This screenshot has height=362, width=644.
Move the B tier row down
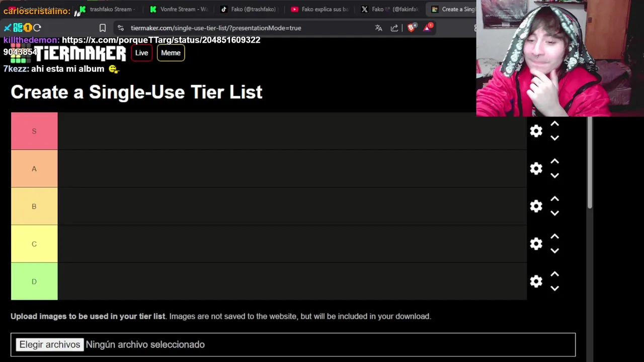pyautogui.click(x=554, y=213)
